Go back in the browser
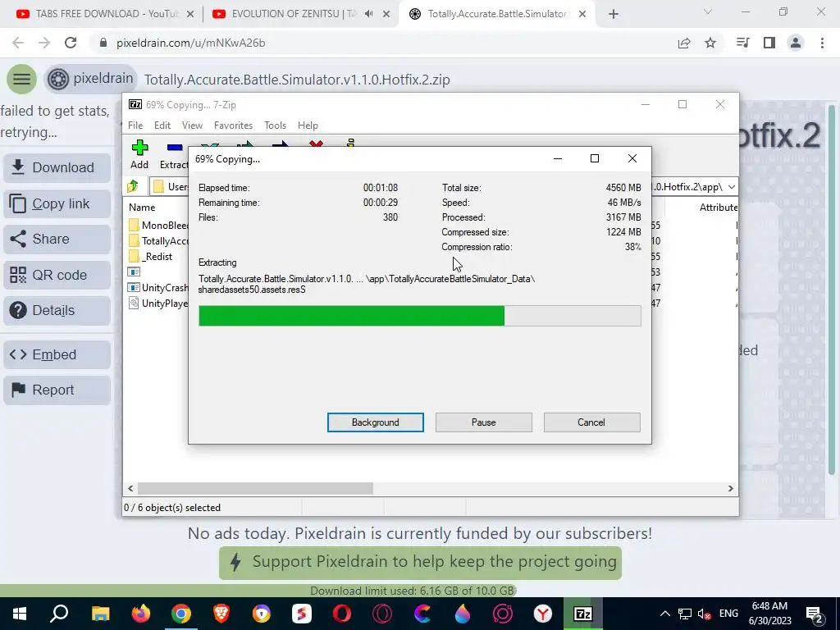 pyautogui.click(x=18, y=43)
